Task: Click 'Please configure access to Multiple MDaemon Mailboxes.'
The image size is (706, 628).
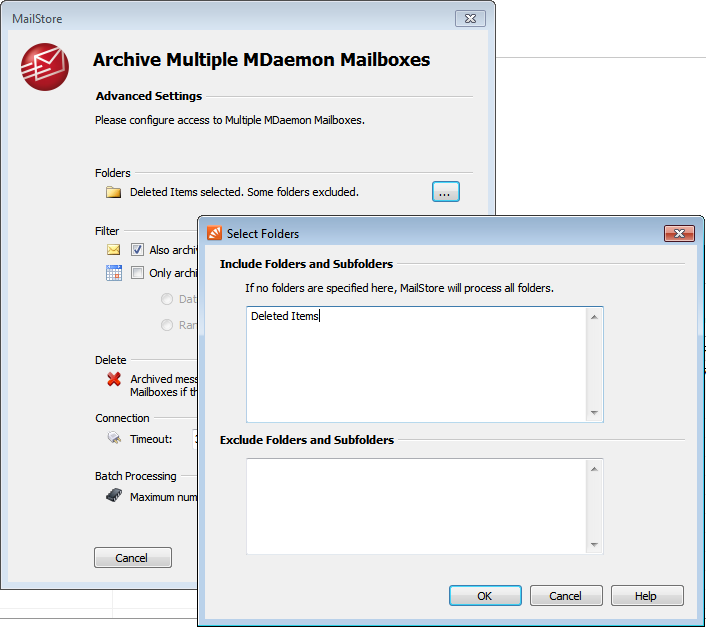Action: pyautogui.click(x=230, y=120)
